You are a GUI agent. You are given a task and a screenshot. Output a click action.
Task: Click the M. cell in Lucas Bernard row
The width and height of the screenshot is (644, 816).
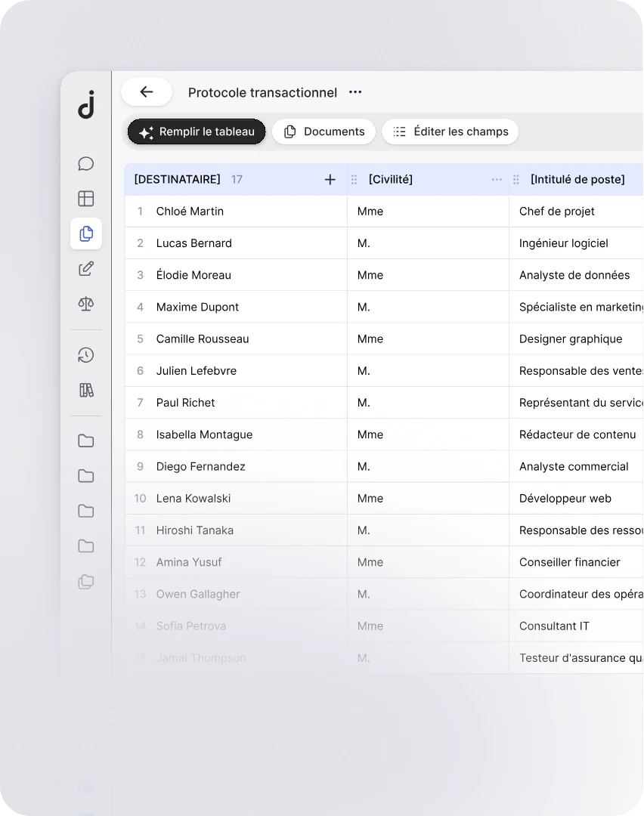(428, 243)
